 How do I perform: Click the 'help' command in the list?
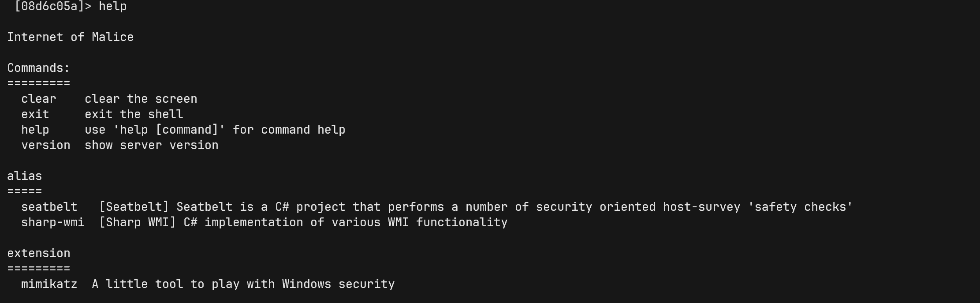[x=35, y=130]
